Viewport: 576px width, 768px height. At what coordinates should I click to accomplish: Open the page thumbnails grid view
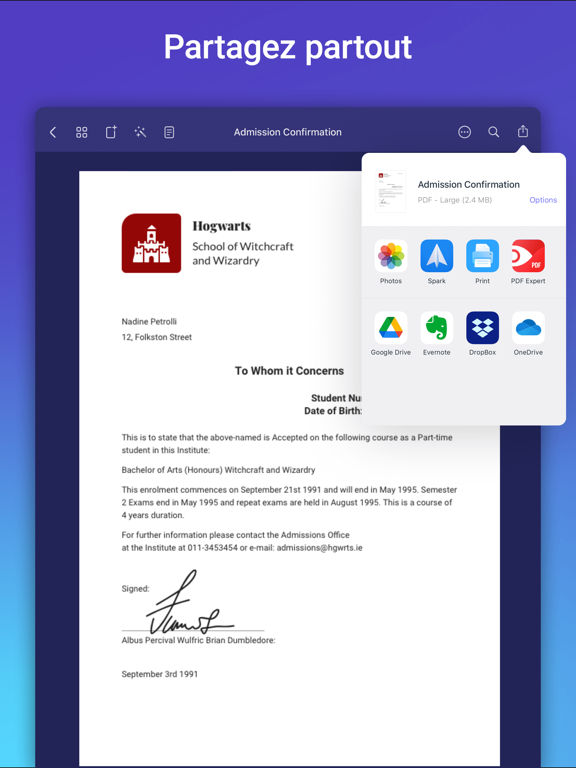[x=82, y=132]
